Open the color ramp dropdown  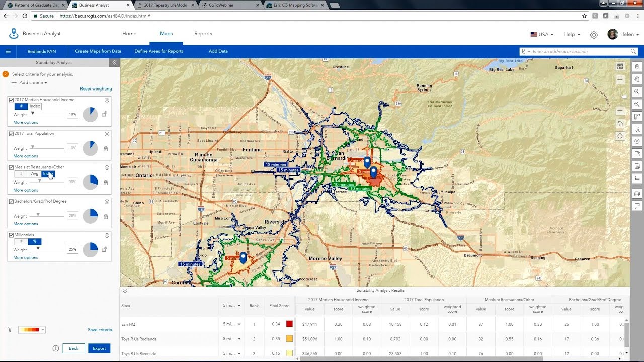32,330
